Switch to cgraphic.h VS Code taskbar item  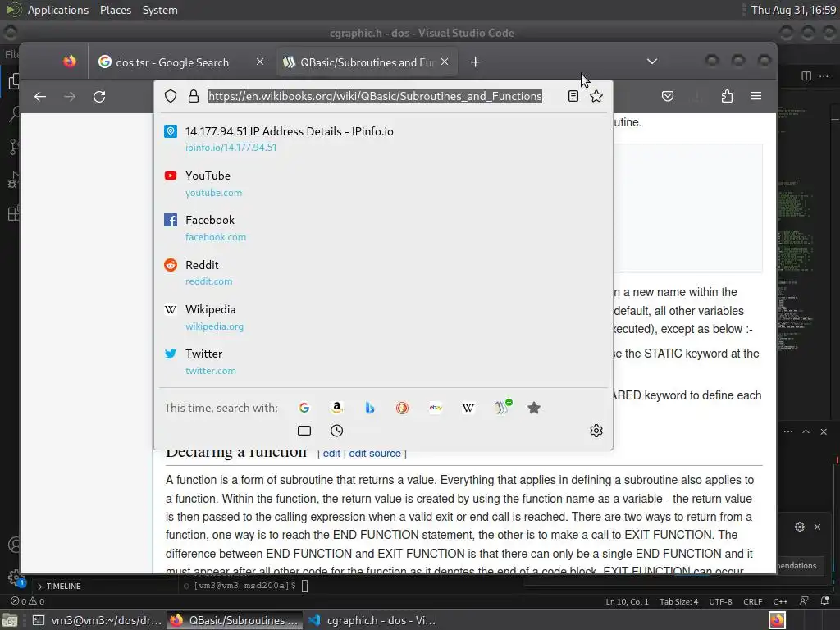point(373,620)
